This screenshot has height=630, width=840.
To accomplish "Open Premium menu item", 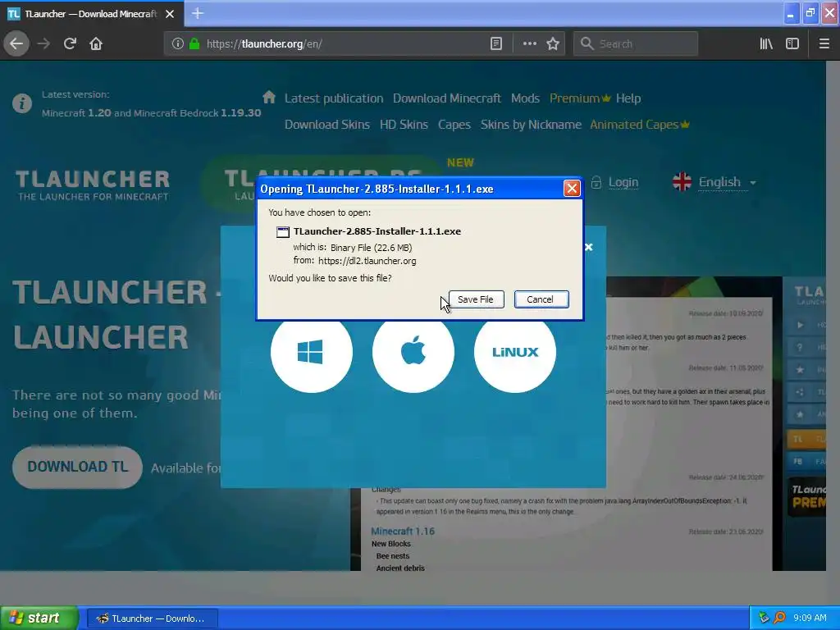I will coord(580,98).
